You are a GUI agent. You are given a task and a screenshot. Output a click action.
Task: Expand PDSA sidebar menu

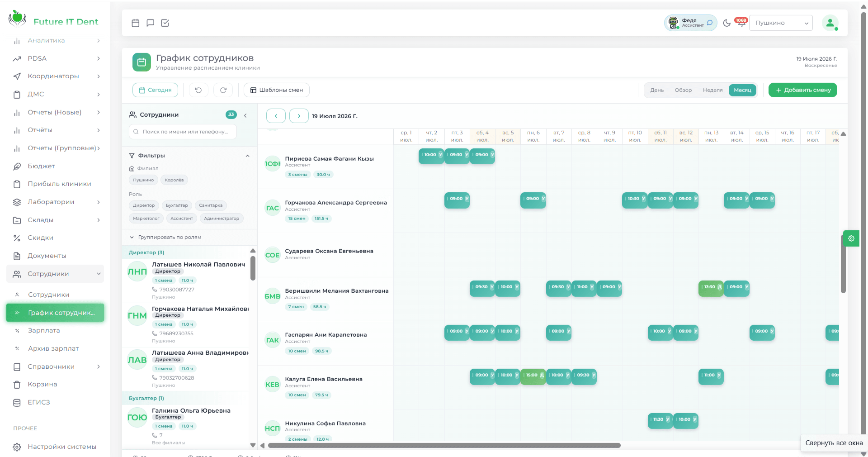pos(55,58)
